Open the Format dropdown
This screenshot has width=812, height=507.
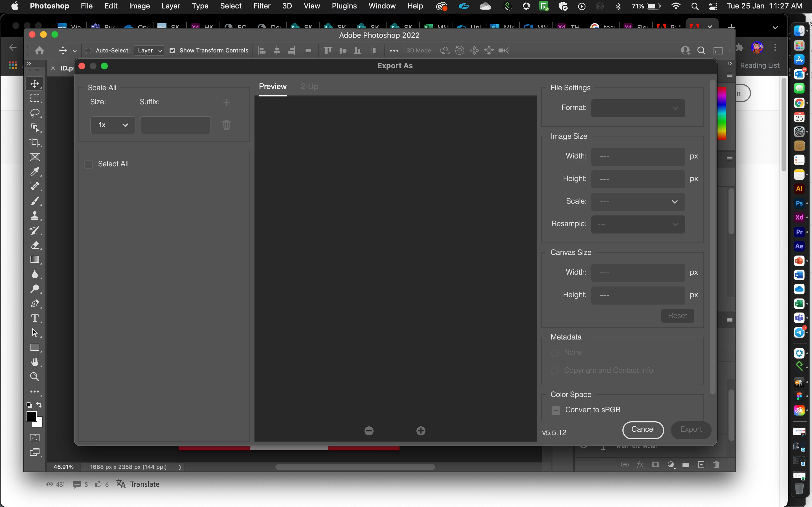coord(638,108)
